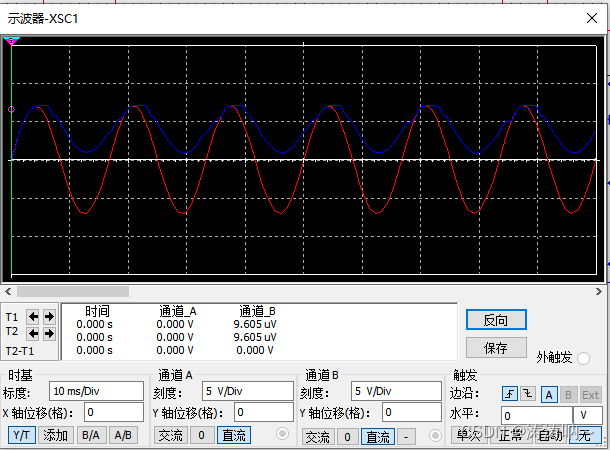Select falling edge trigger icon
The height and width of the screenshot is (450, 610).
[x=528, y=394]
